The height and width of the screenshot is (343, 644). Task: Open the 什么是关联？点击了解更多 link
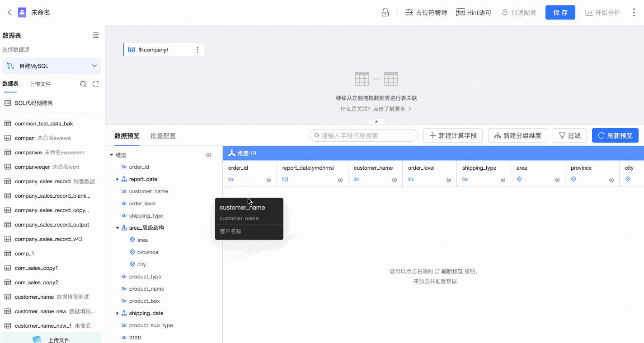pyautogui.click(x=376, y=109)
